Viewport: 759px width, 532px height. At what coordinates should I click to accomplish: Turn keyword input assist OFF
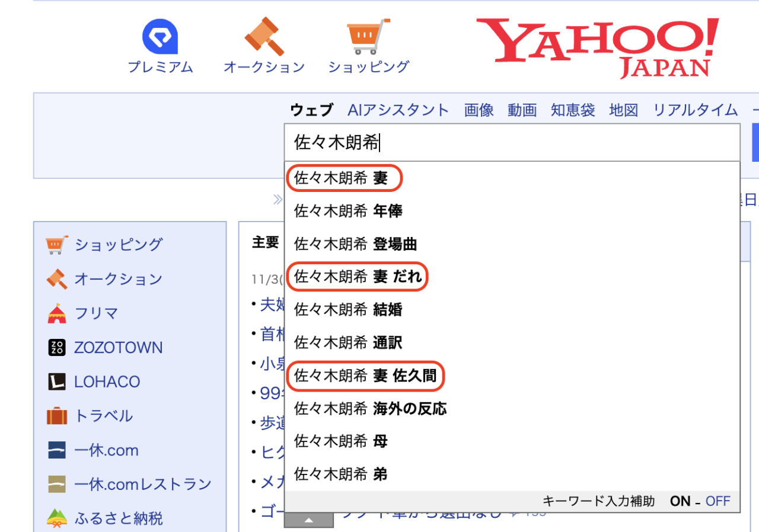pos(717,501)
